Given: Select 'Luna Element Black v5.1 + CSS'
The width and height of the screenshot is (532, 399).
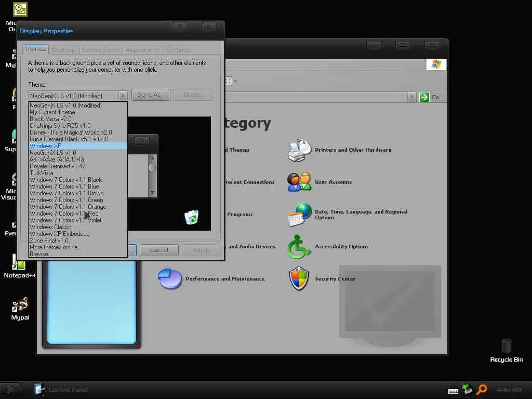Looking at the screenshot, I should point(78,139).
